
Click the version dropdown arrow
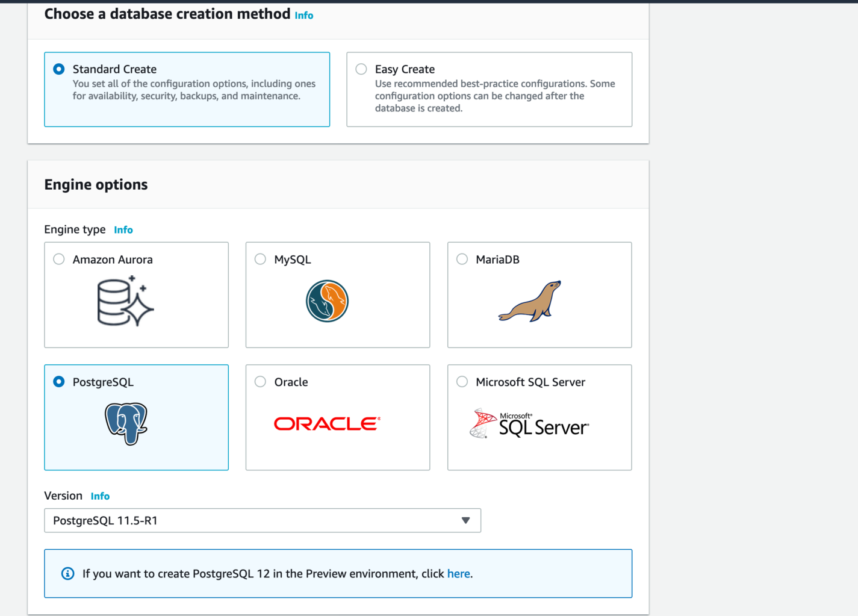[465, 521]
